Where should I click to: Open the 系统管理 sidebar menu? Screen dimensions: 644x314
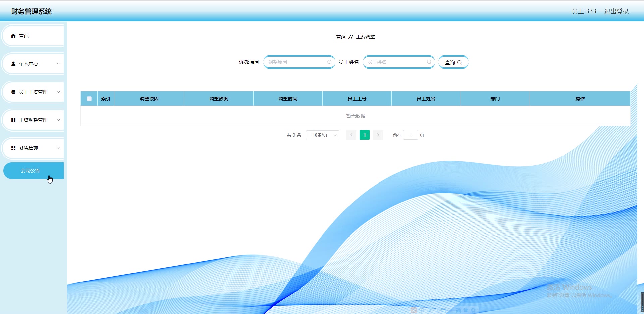tap(34, 148)
